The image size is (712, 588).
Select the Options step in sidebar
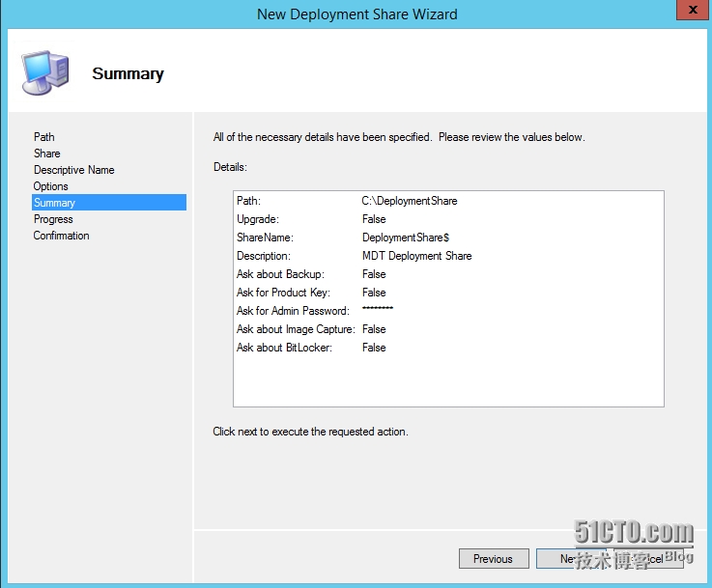[x=50, y=186]
